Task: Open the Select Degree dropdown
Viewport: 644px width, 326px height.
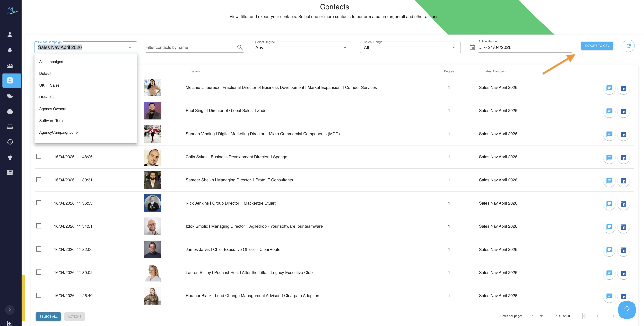Action: click(302, 47)
